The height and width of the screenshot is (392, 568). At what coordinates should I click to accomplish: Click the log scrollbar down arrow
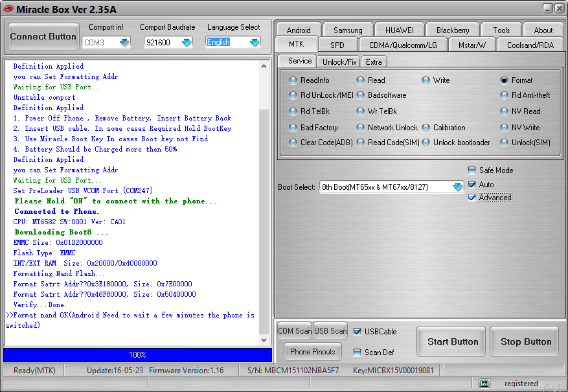[264, 340]
